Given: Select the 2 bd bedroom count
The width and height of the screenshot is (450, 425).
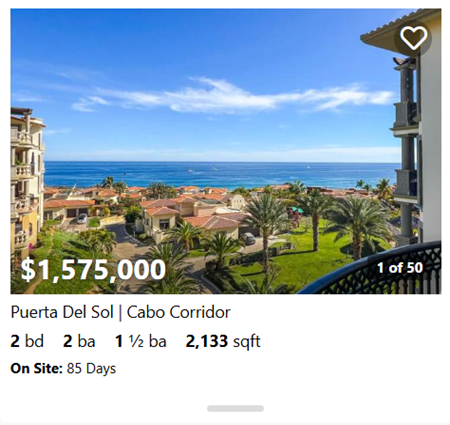Looking at the screenshot, I should 27,341.
